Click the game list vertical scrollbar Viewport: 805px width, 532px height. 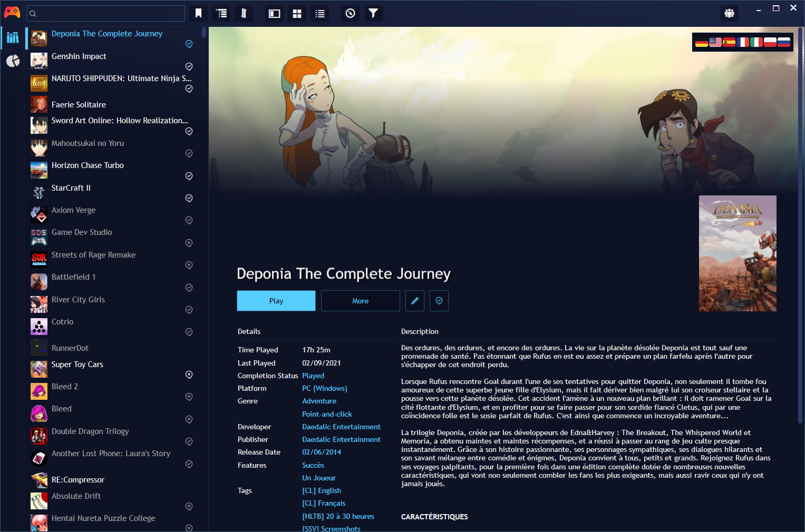204,33
